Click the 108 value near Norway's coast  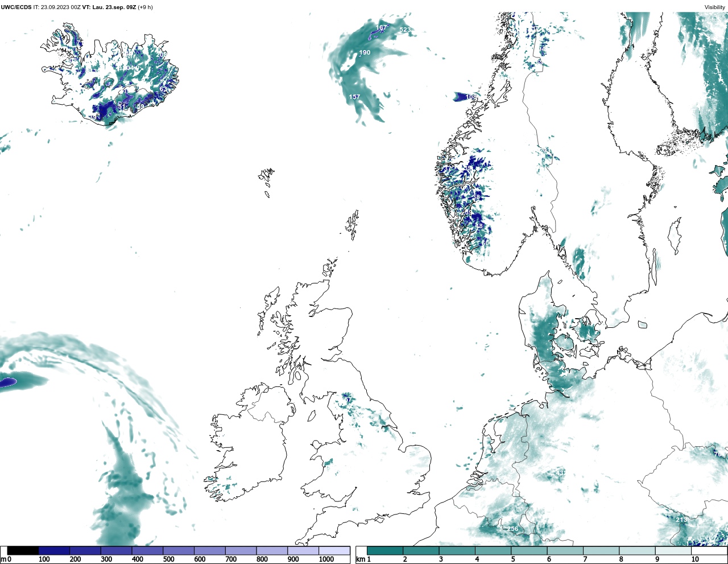coord(471,97)
